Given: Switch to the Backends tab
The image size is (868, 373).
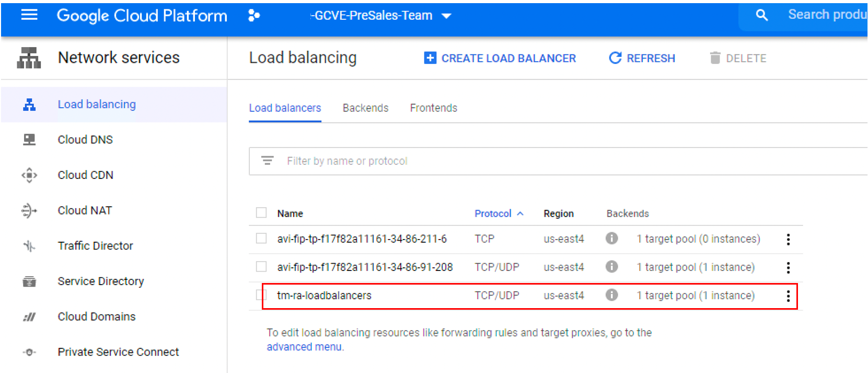Looking at the screenshot, I should pos(365,108).
